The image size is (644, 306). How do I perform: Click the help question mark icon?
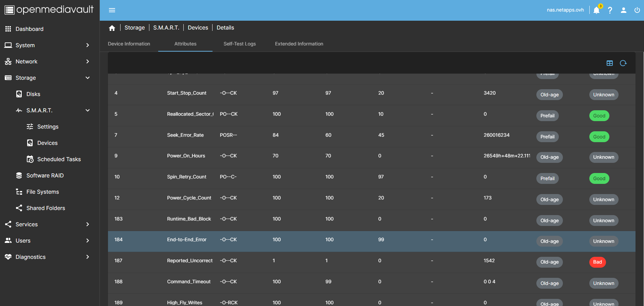[610, 10]
